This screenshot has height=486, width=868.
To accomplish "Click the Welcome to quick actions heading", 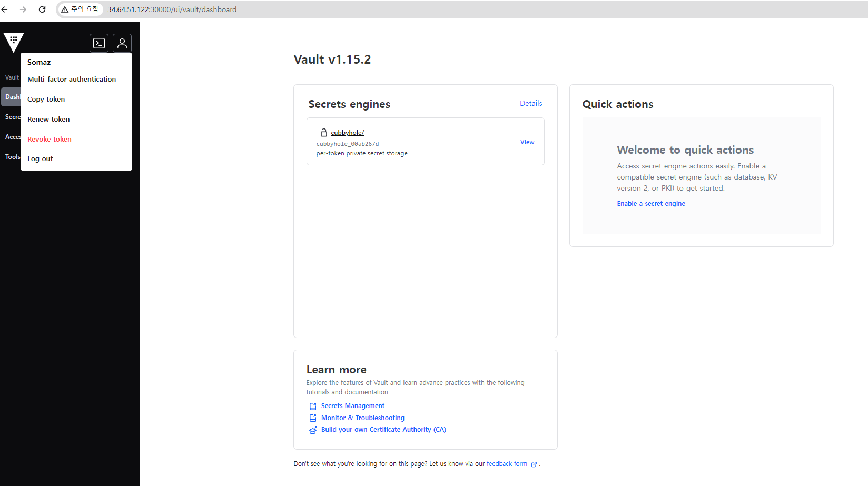I will click(x=685, y=150).
